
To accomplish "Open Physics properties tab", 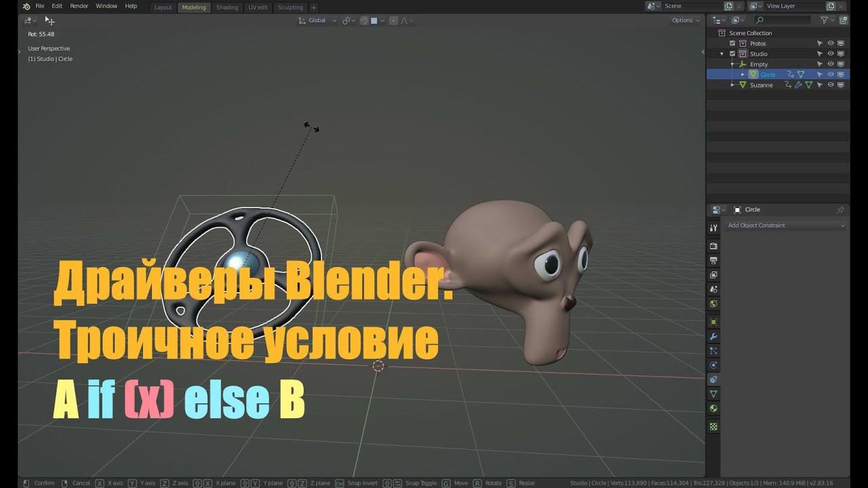I will (713, 365).
